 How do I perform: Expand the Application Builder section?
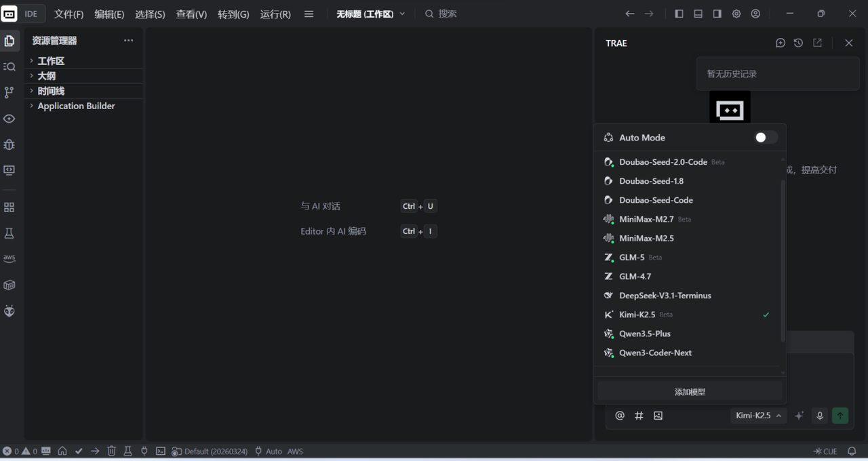(x=83, y=106)
